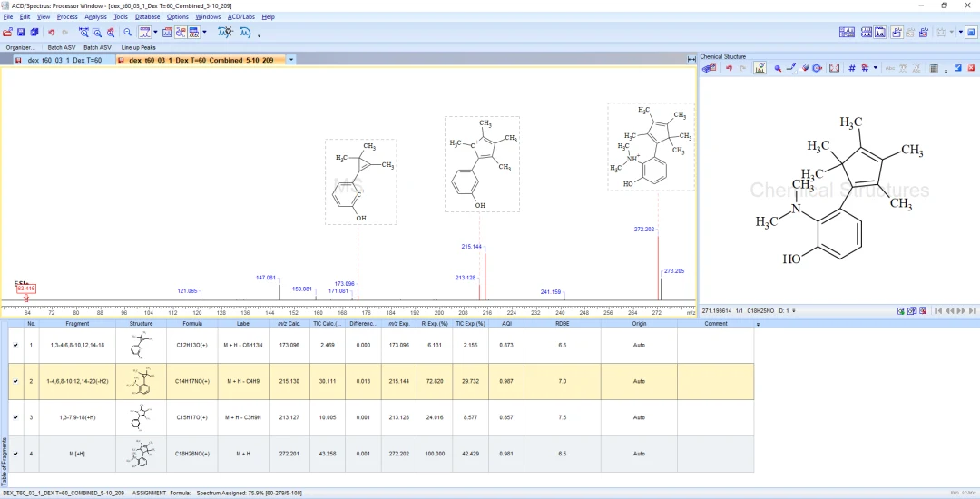Click the Line up Peaks button
The height and width of the screenshot is (499, 980).
point(139,47)
